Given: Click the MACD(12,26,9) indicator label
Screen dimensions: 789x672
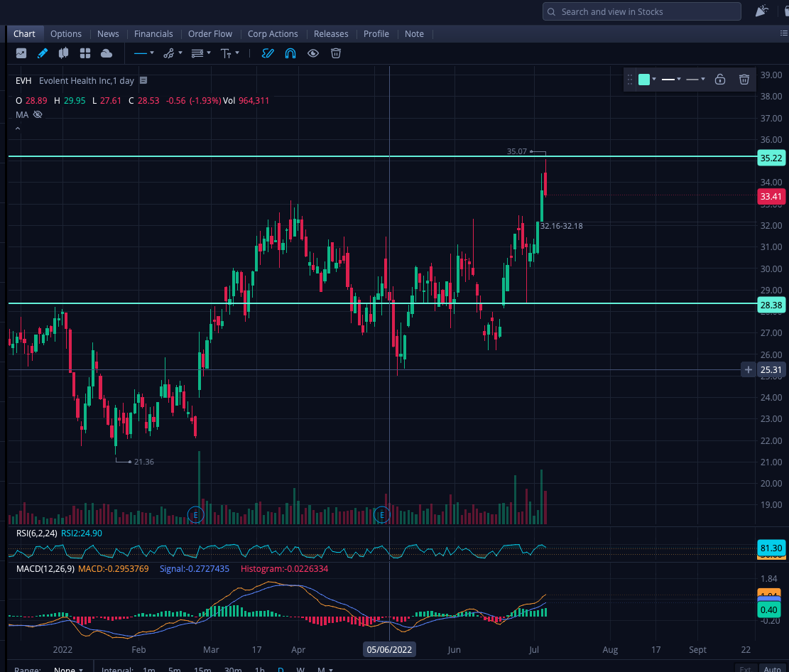Looking at the screenshot, I should coord(45,569).
